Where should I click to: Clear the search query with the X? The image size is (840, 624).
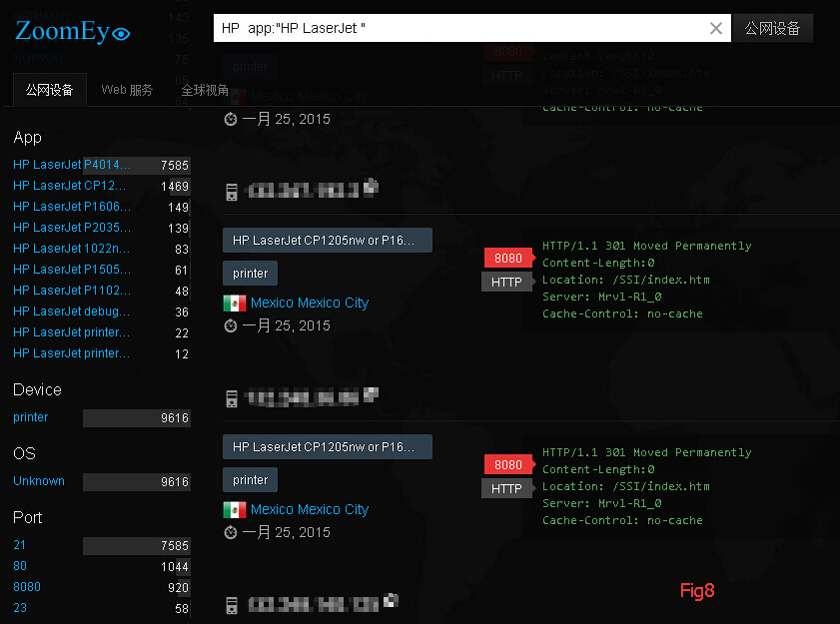716,28
